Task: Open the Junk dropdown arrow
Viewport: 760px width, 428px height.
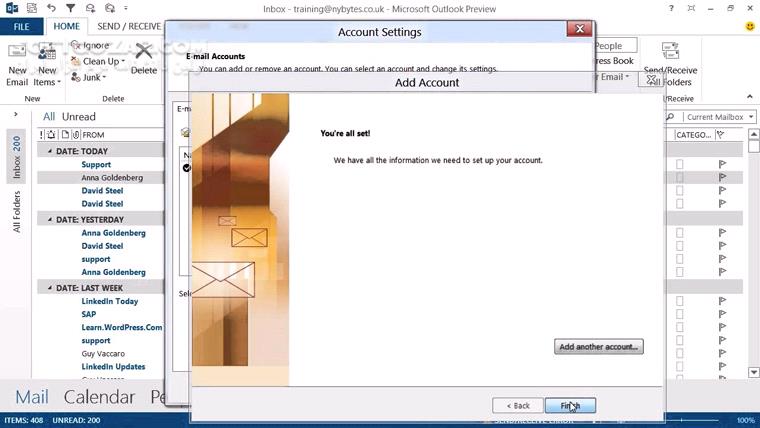Action: pos(104,77)
